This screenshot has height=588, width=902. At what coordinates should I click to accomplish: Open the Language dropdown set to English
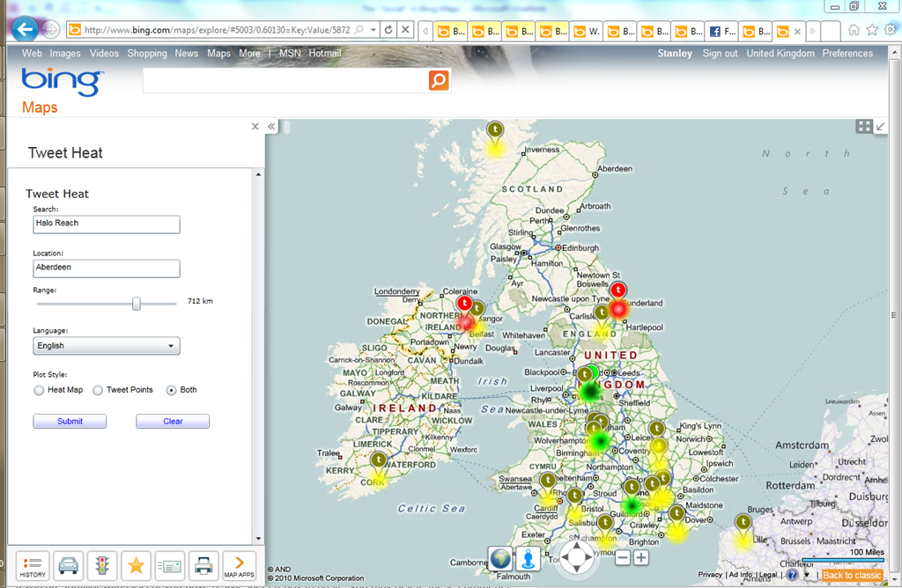(x=106, y=346)
